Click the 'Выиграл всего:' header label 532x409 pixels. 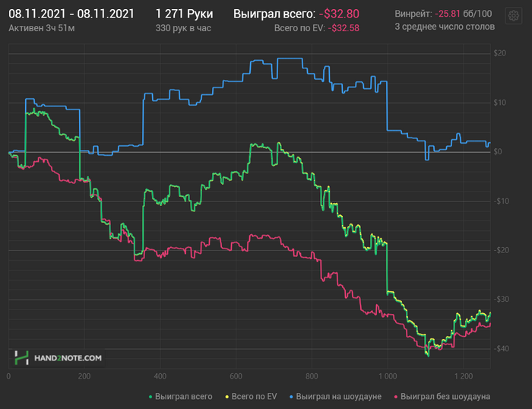tap(274, 14)
